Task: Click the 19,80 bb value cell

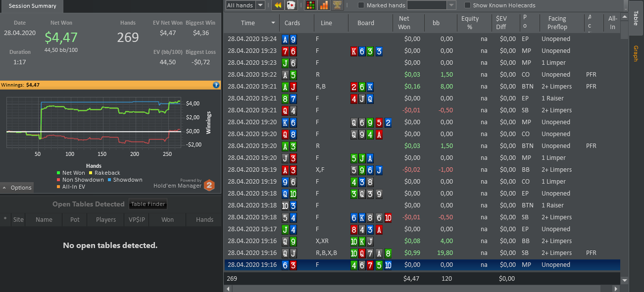Action: click(x=445, y=253)
